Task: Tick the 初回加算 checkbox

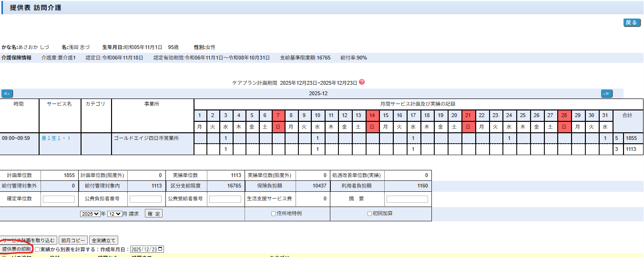Action: point(369,214)
